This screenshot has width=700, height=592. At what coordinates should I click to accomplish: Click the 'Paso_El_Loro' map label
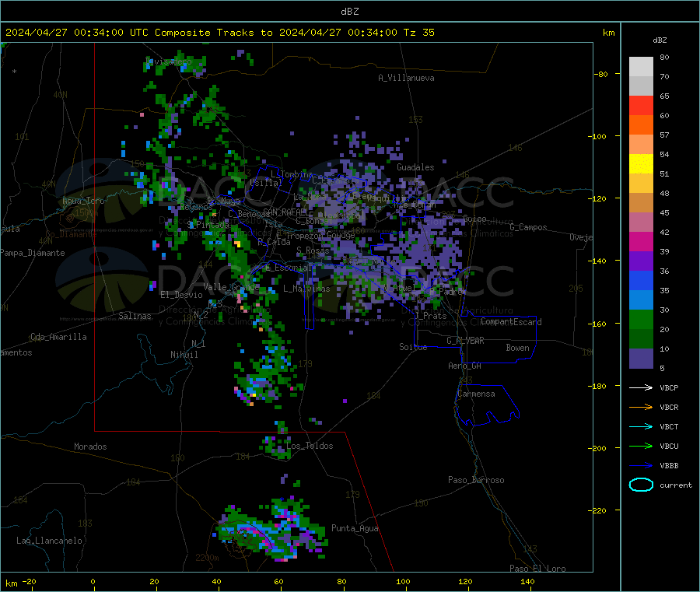coord(538,569)
